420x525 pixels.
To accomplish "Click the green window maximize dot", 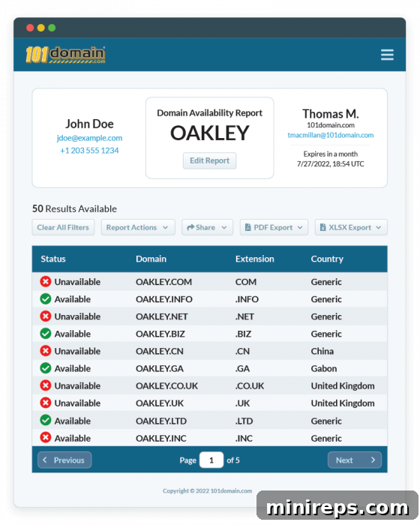I will [52, 28].
